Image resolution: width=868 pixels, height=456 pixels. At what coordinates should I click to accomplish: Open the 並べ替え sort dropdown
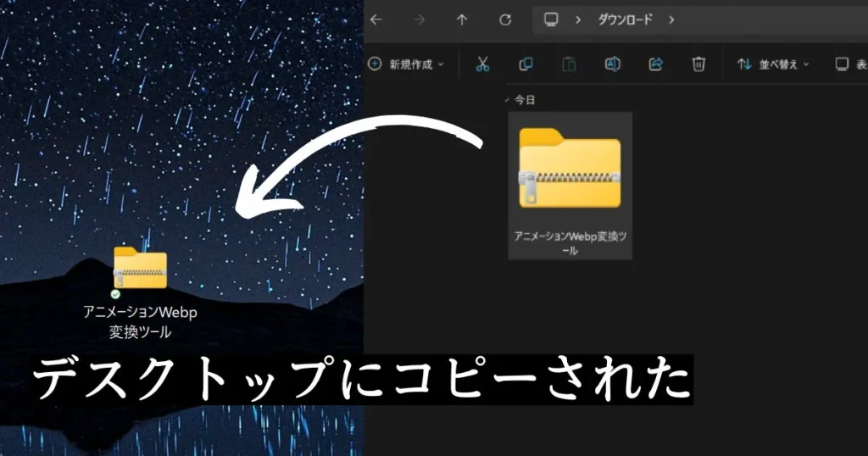[773, 64]
